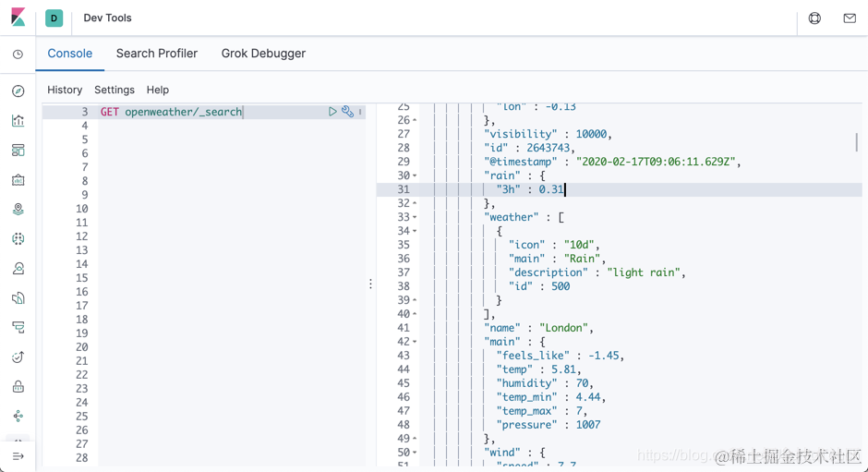The width and height of the screenshot is (868, 472).
Task: Collapse the object at line 34
Action: 415,231
